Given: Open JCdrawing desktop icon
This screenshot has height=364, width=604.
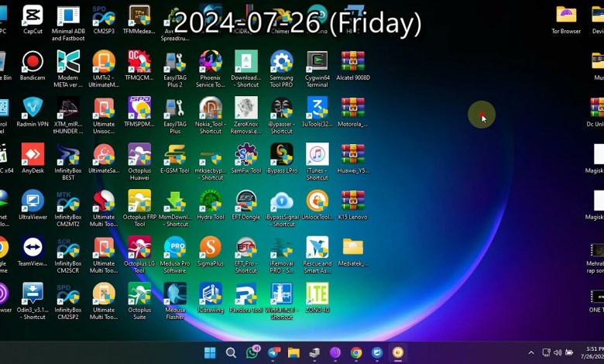Looking at the screenshot, I should 211,294.
